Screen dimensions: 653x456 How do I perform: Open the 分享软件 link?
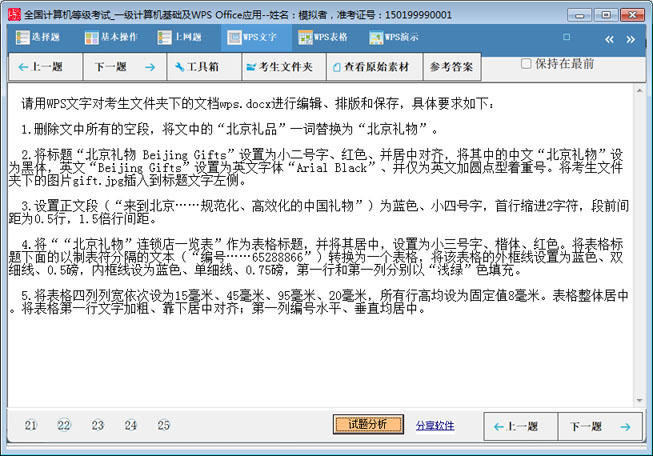435,426
